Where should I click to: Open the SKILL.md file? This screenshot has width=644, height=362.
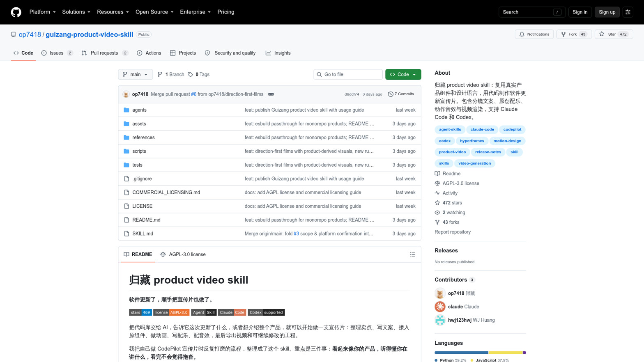[143, 234]
